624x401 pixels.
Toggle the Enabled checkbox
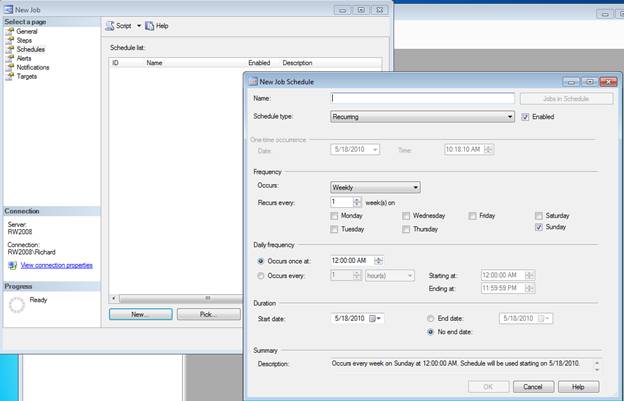pos(526,117)
